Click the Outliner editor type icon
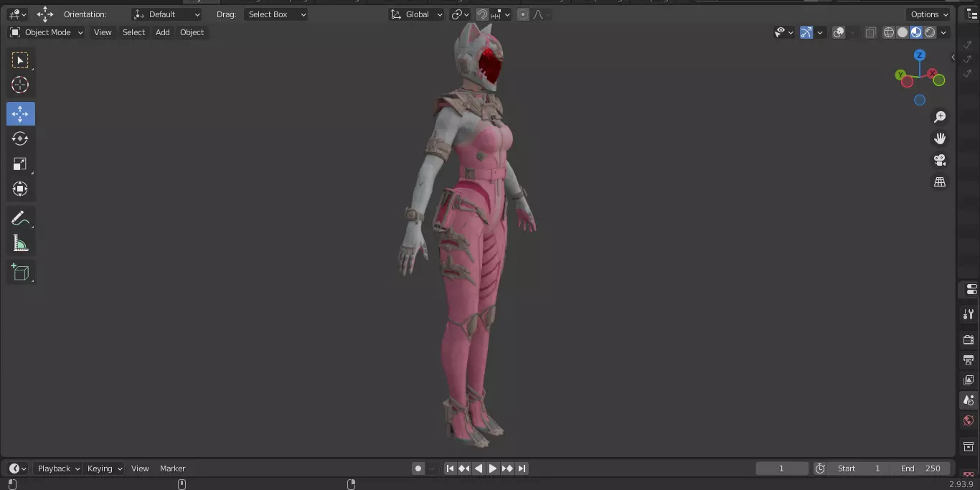The image size is (980, 490). point(971,14)
